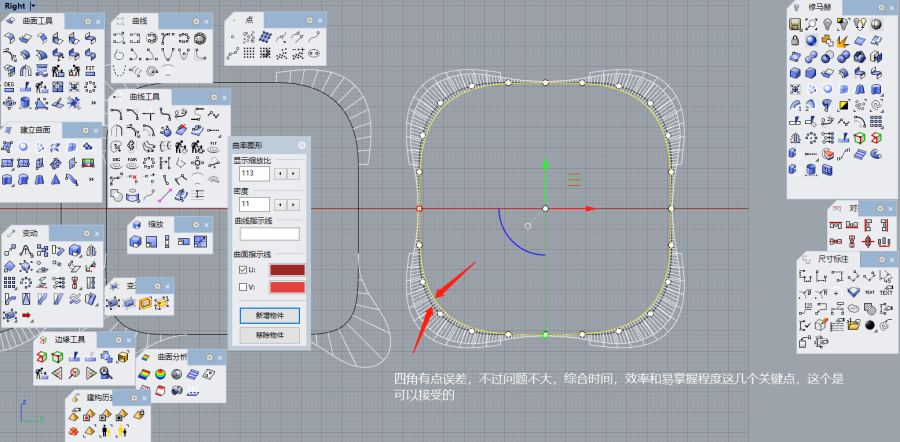
Task: Close the 曲率图形 dialog
Action: click(301, 145)
